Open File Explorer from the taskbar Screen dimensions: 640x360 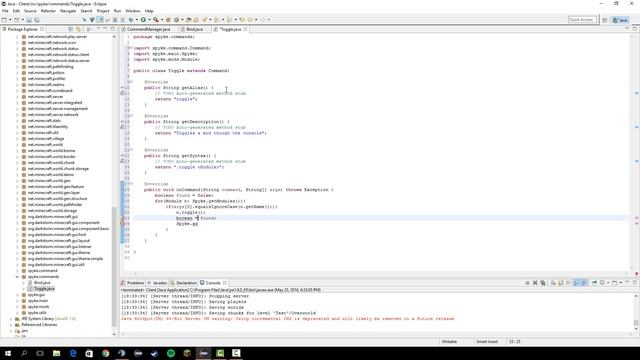[x=56, y=353]
